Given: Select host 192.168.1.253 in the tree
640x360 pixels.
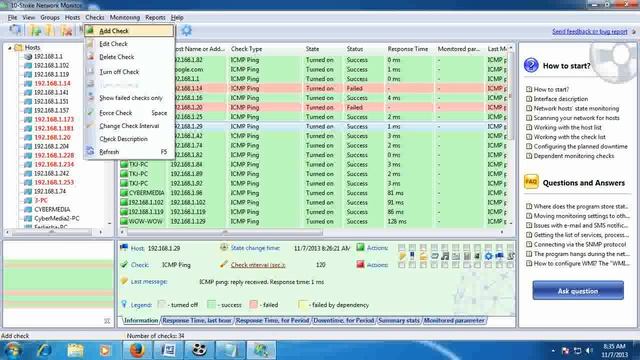Looking at the screenshot, I should coord(54,182).
